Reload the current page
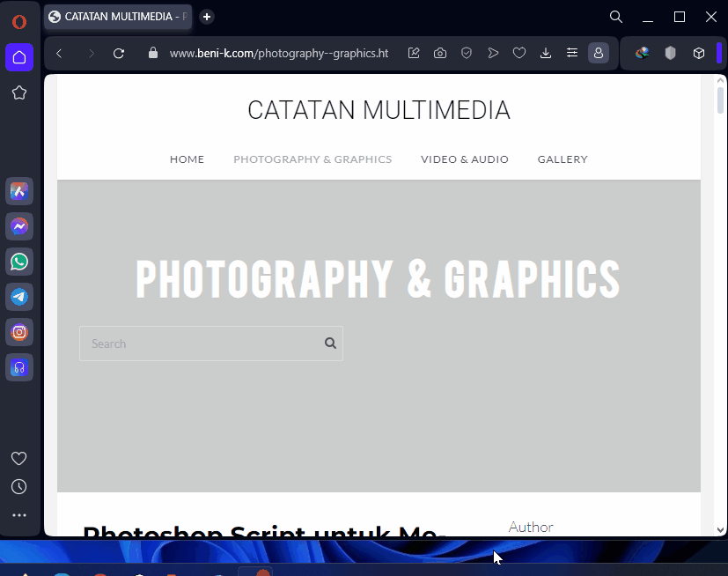Viewport: 728px width, 576px height. pos(119,54)
